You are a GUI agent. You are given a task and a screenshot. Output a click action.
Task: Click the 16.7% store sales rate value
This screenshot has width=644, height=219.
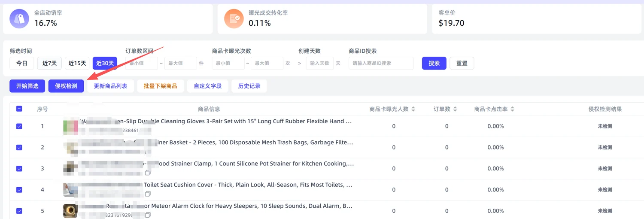tap(46, 23)
